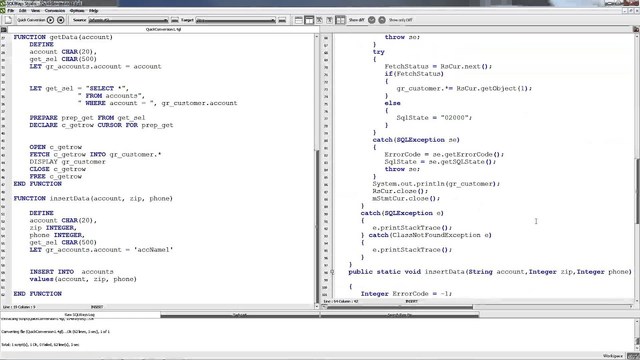Click the 'FETCH c_getrow INTO gr_customer.*' line
This screenshot has width=640, height=360.
(95, 155)
